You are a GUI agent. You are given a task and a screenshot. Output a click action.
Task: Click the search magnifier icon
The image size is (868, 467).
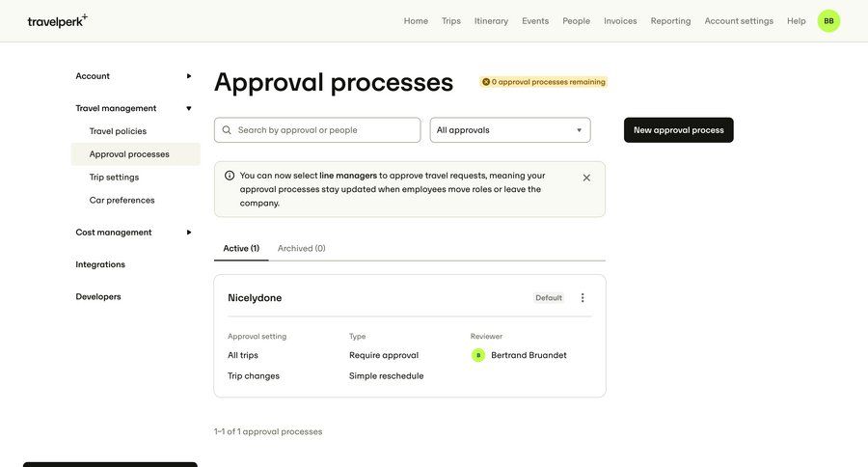(x=227, y=130)
